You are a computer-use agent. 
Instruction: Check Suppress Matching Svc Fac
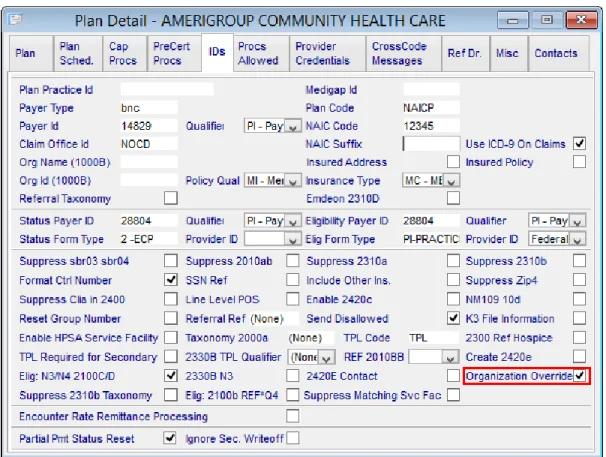453,395
